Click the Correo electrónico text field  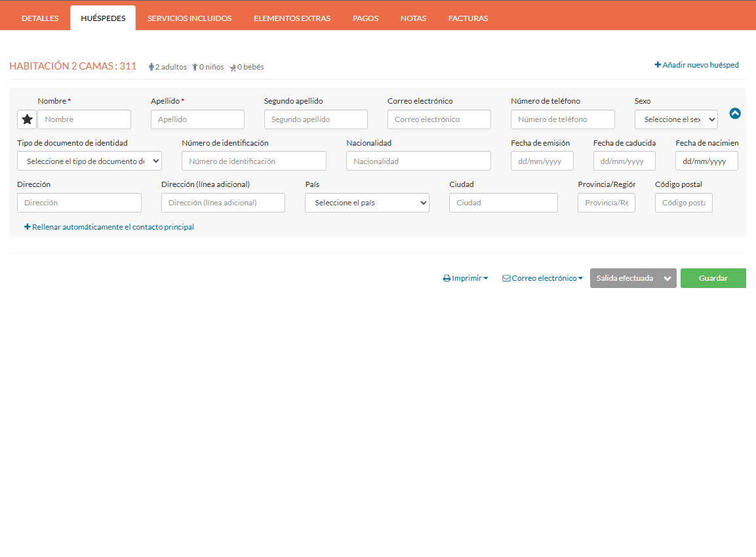point(439,119)
